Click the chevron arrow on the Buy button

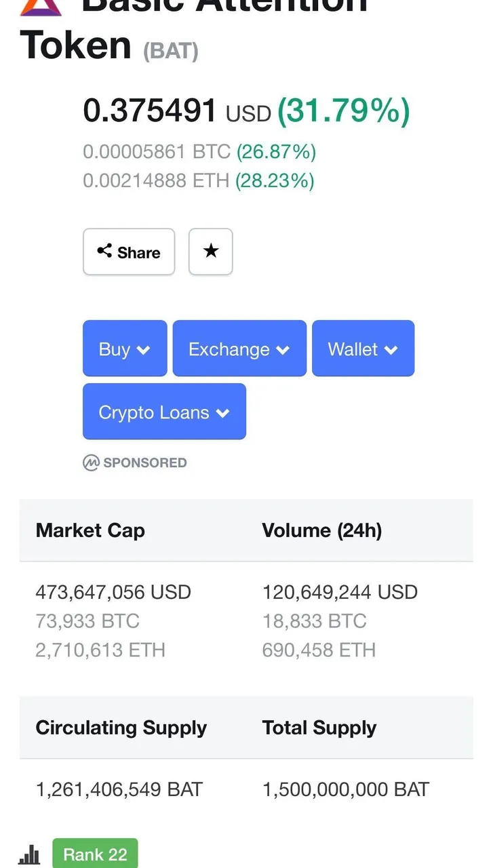[x=143, y=350]
